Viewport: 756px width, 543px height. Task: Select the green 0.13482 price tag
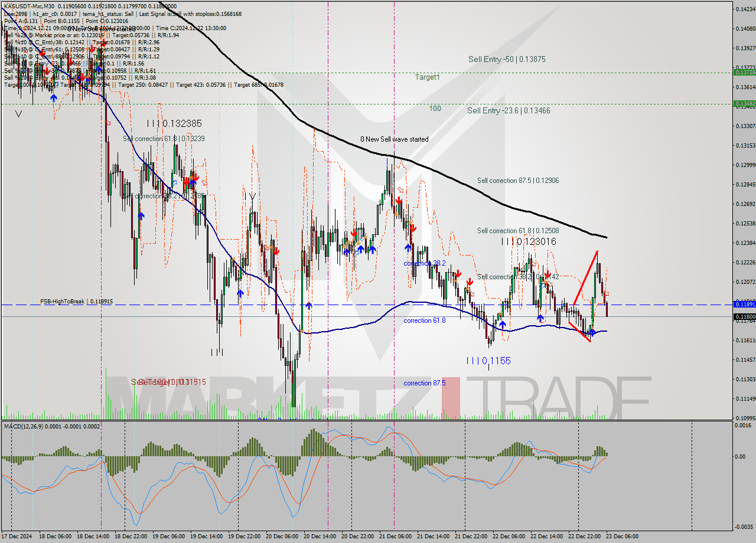(x=744, y=103)
